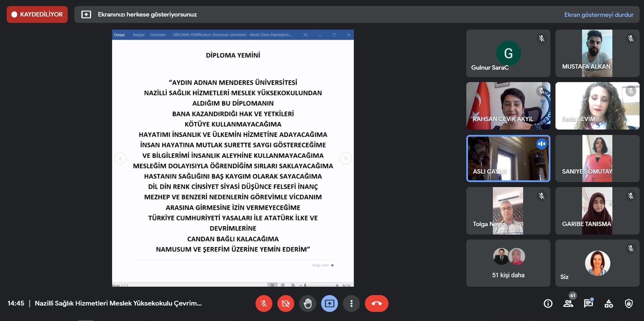This screenshot has height=321, width=644.
Task: Turn on the camera
Action: (x=286, y=304)
